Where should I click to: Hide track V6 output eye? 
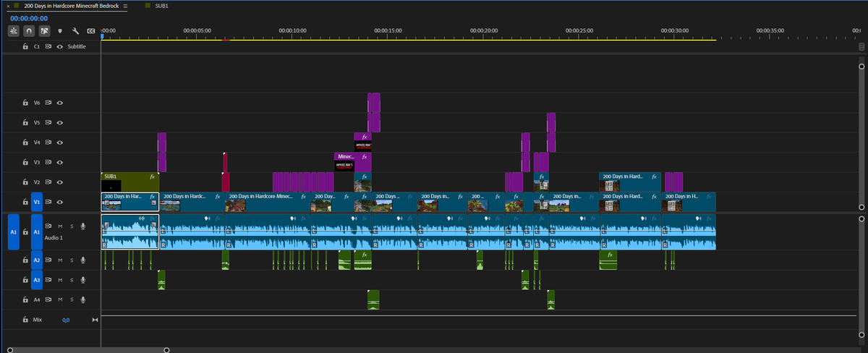coord(60,103)
